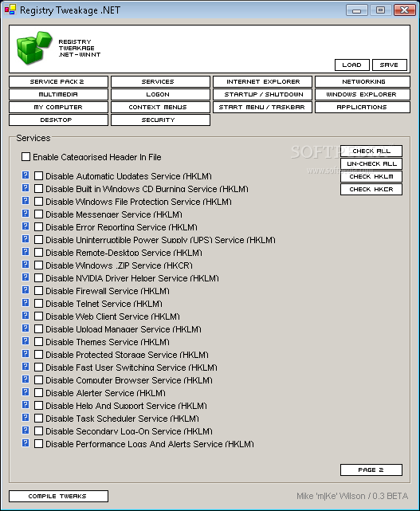
Task: Show help for Alerter Service
Action: (x=26, y=392)
